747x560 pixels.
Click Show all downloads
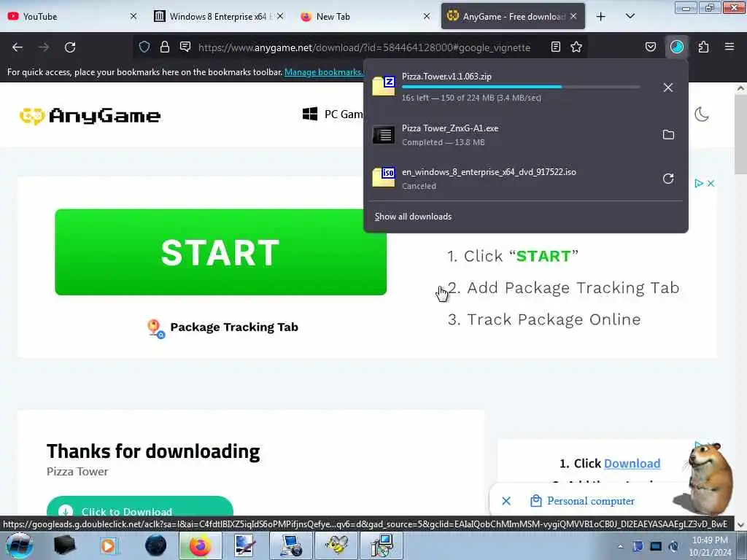click(413, 217)
